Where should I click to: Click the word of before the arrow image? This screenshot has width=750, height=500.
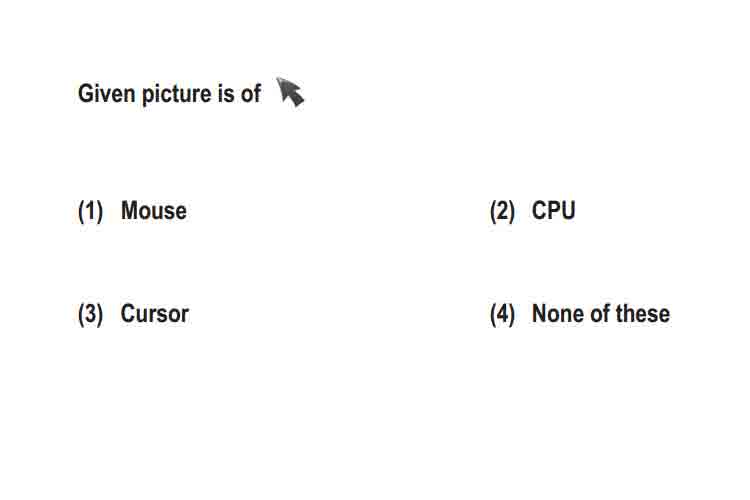[251, 93]
